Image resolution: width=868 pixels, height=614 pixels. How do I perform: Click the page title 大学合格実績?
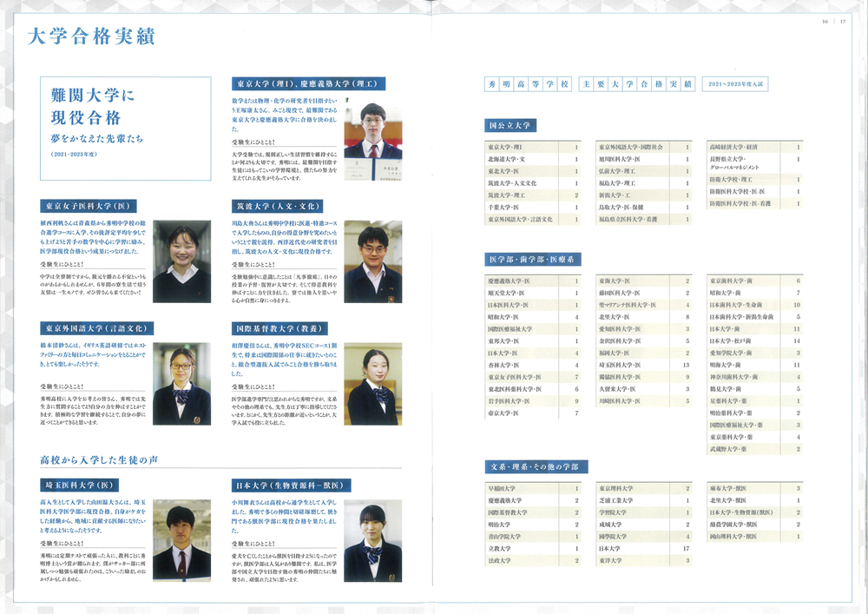(91, 36)
